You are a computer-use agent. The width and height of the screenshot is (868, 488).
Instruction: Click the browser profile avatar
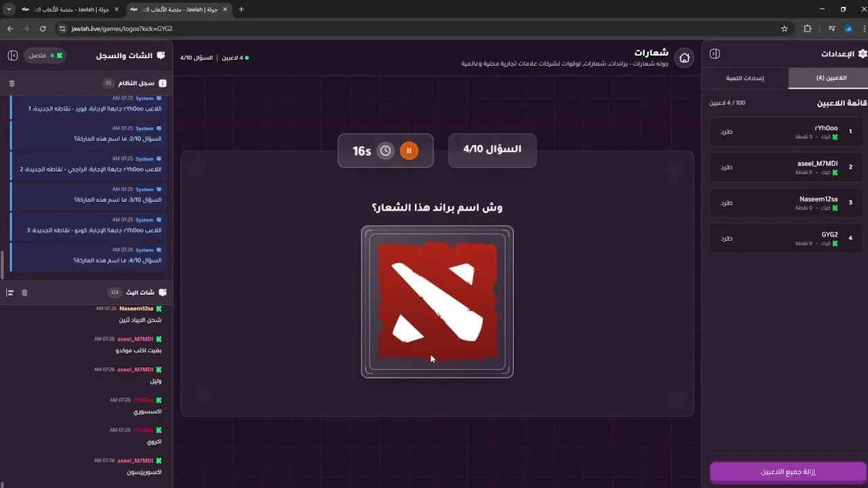point(848,28)
